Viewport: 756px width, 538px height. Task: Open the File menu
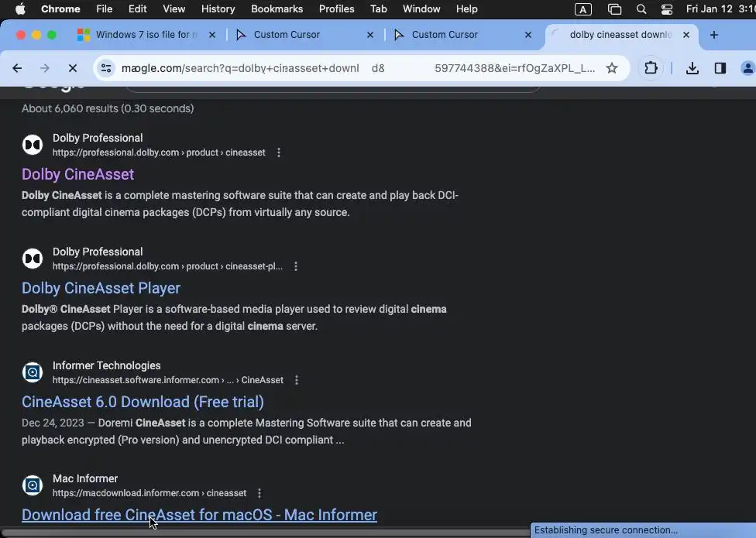[x=104, y=9]
